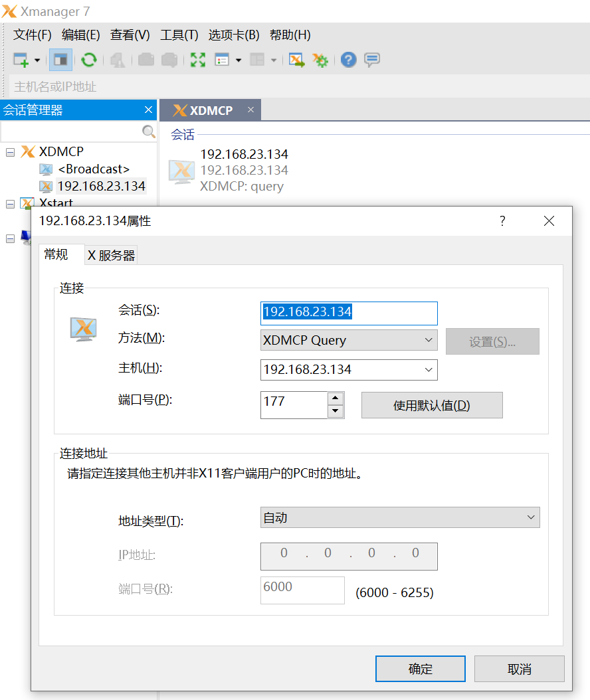The width and height of the screenshot is (590, 700).
Task: Click the Xmanager 7 title bar logo
Action: click(9, 11)
